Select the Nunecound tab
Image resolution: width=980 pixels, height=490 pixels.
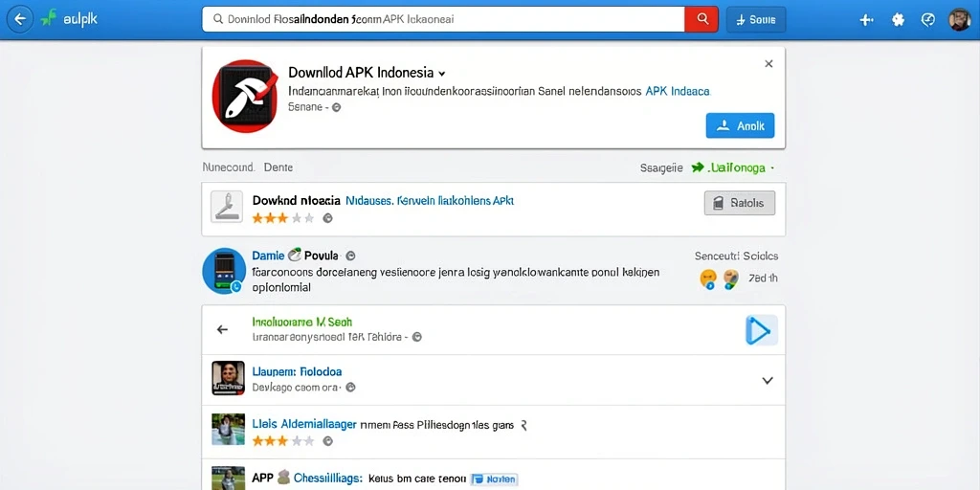(x=228, y=167)
